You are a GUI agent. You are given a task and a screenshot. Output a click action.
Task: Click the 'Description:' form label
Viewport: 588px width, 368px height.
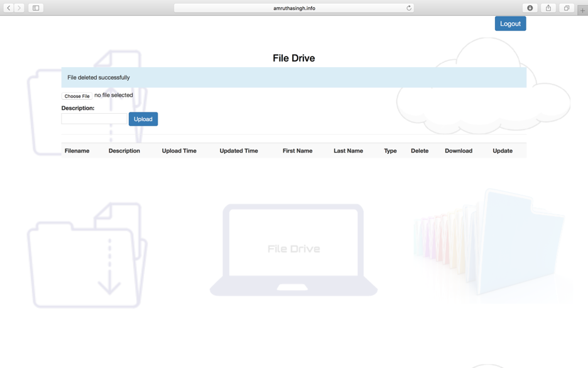78,108
